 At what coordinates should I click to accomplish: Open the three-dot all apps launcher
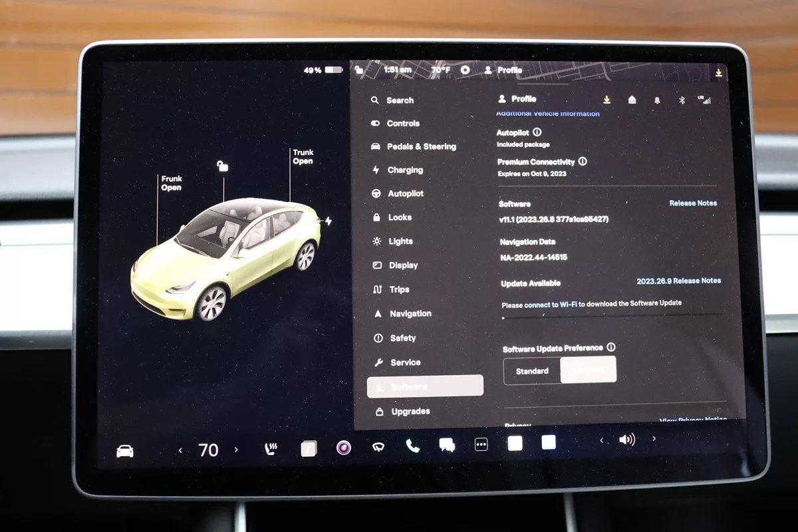coord(481,444)
